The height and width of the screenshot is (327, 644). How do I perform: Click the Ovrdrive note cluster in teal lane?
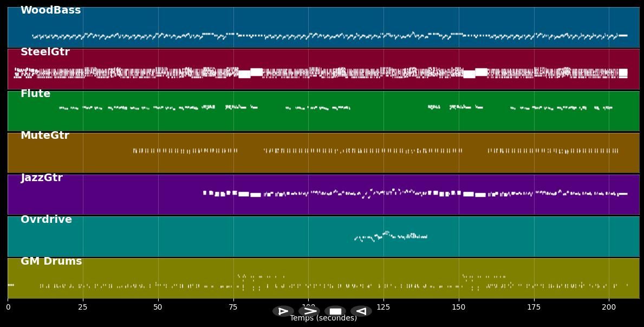[x=391, y=236]
